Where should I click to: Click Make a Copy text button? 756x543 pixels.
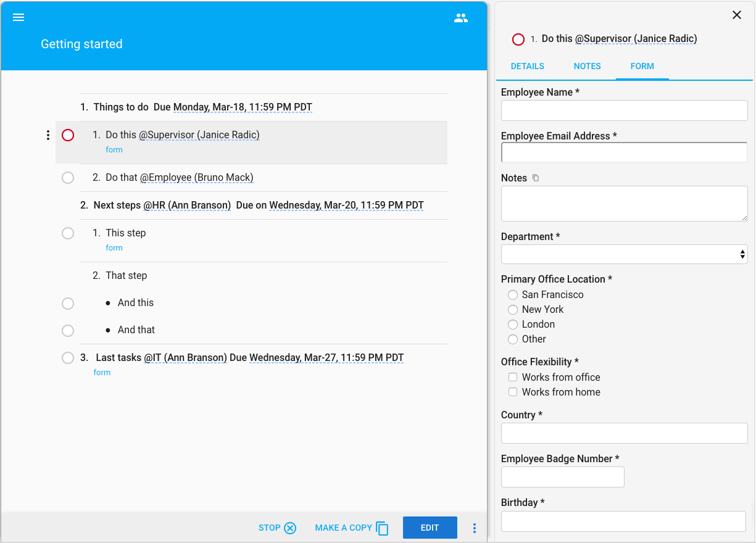click(344, 528)
